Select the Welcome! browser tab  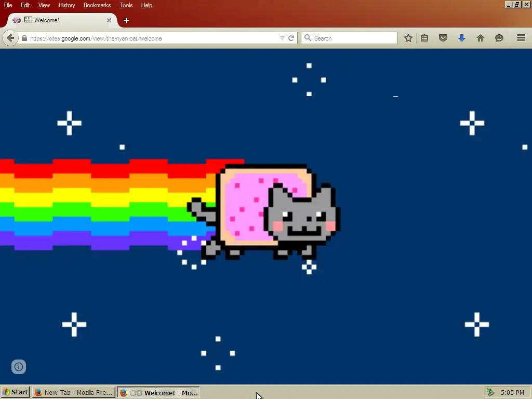coord(61,20)
